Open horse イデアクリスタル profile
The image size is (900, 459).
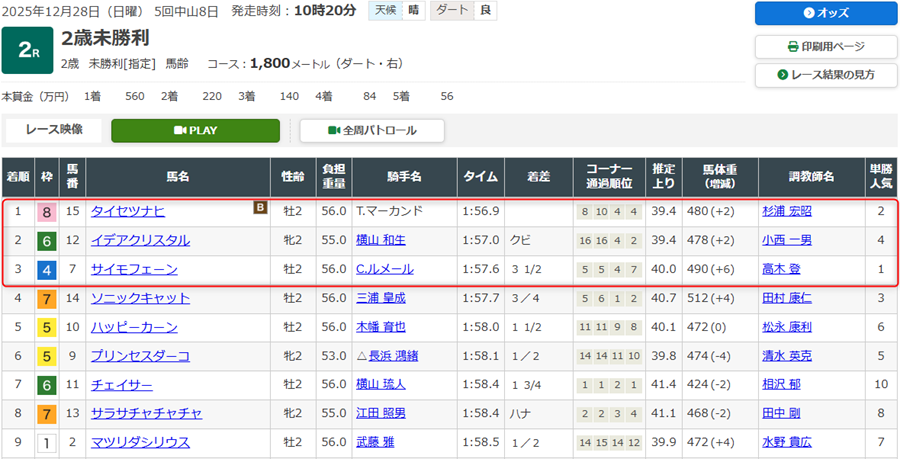coord(140,240)
